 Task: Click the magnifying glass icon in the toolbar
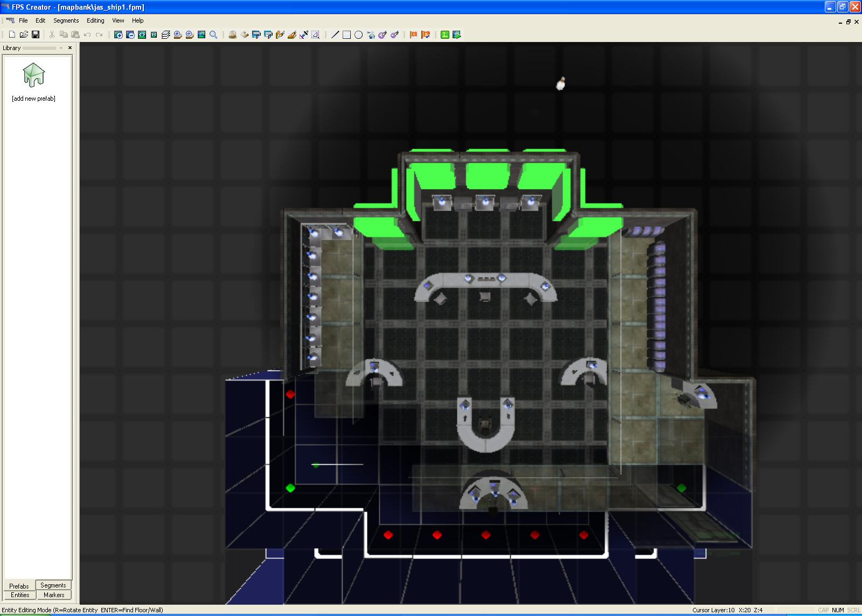click(x=213, y=34)
